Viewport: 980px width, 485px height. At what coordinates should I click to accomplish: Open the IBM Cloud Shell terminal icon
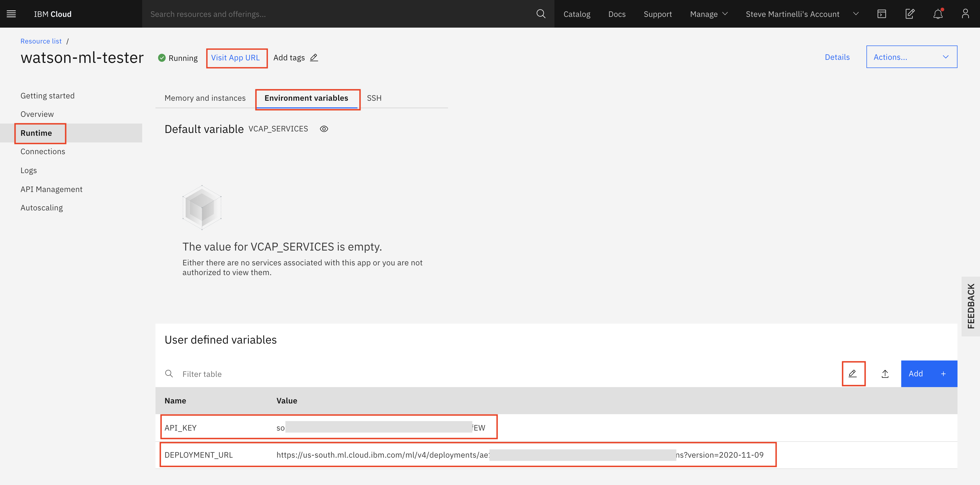pyautogui.click(x=882, y=14)
